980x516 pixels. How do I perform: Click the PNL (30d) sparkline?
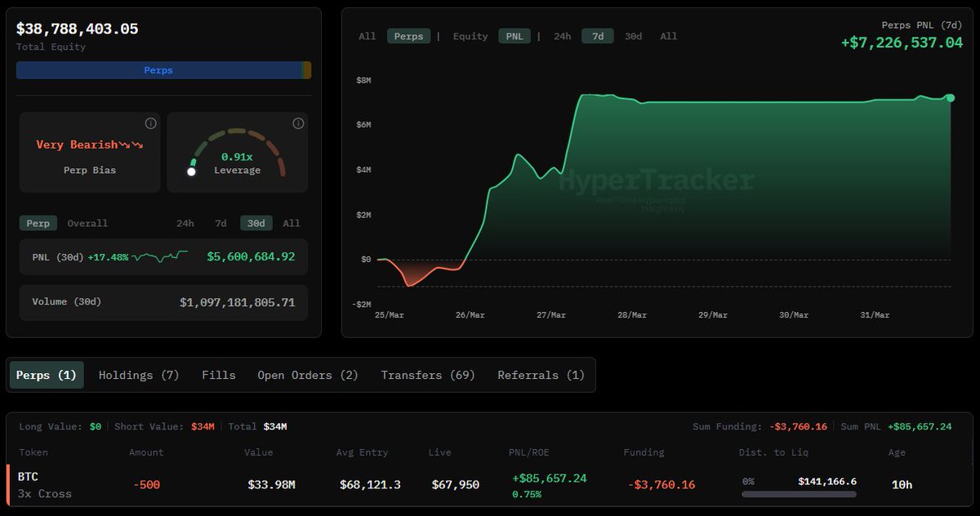pyautogui.click(x=160, y=256)
